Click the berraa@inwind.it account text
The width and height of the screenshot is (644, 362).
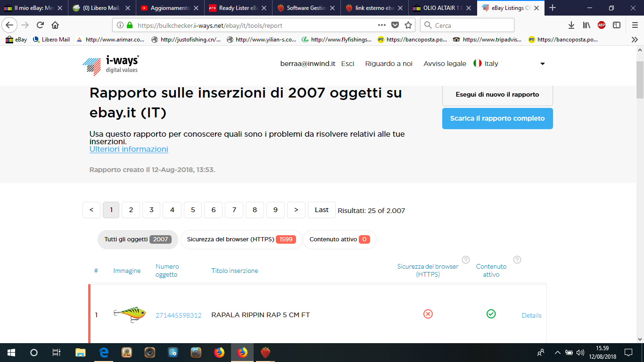coord(308,64)
